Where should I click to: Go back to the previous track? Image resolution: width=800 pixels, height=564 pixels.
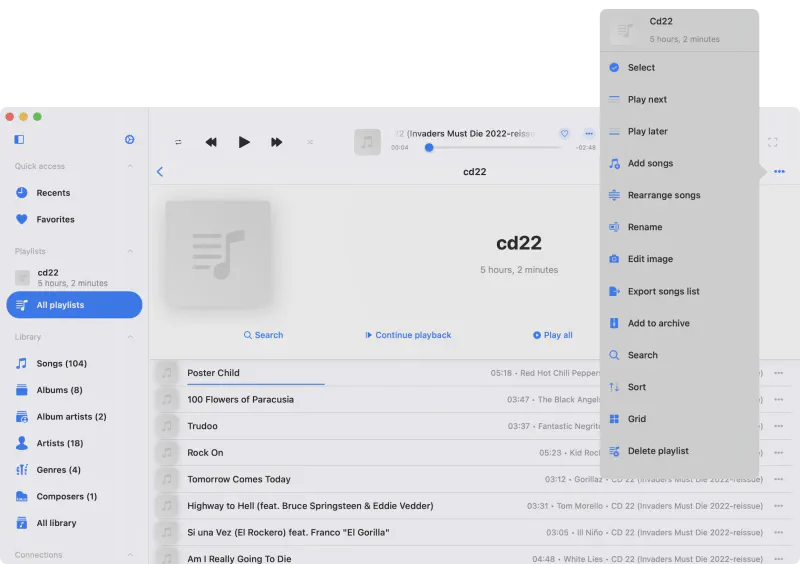pos(211,142)
